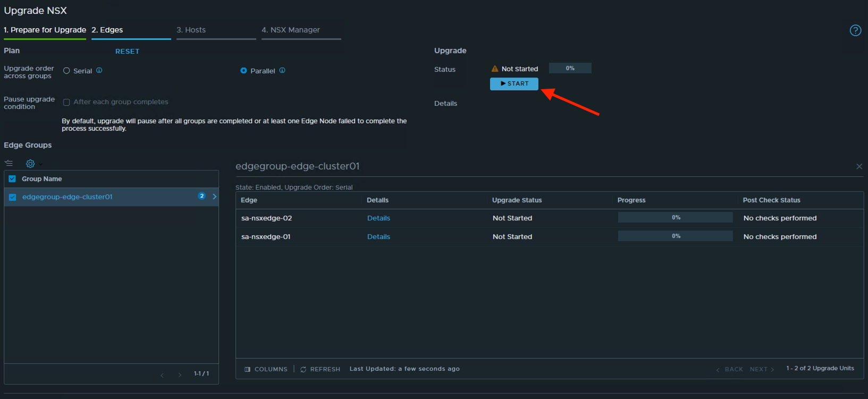Click No checks performed for sa-nsxedge-02

click(x=780, y=218)
